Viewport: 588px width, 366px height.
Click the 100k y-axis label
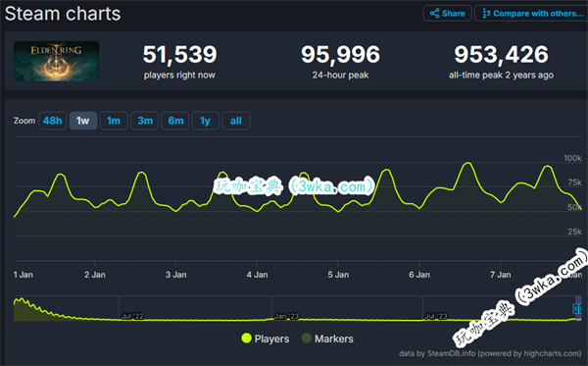tap(572, 158)
